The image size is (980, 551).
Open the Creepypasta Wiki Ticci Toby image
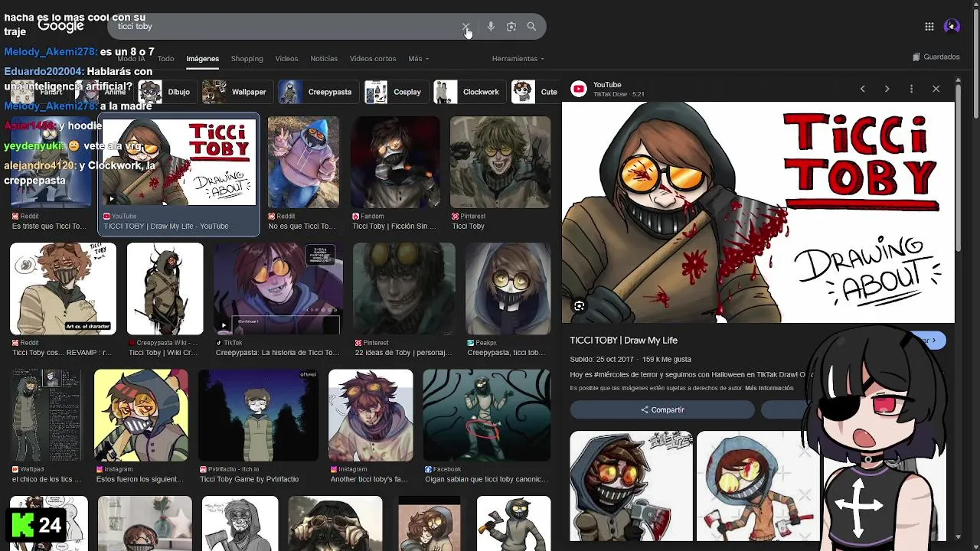point(165,289)
